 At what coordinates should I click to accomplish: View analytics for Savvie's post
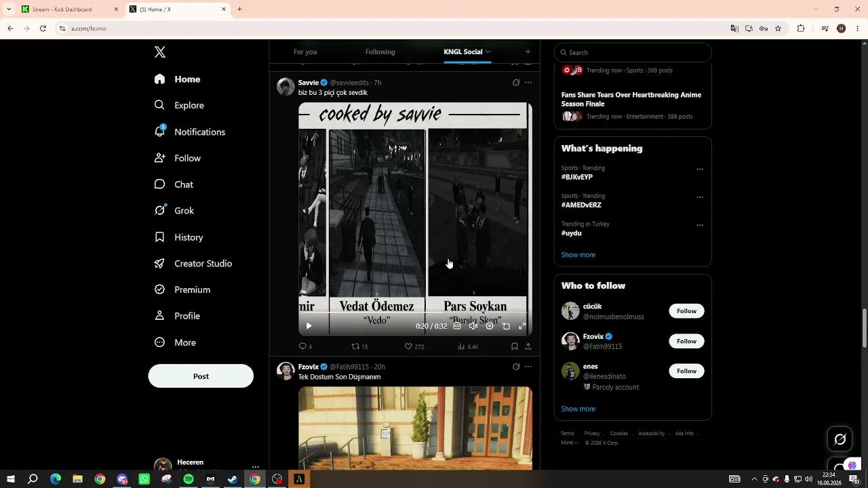point(468,346)
